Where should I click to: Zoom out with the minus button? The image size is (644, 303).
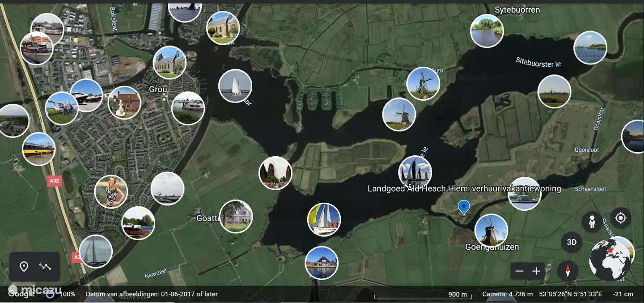coord(520,270)
